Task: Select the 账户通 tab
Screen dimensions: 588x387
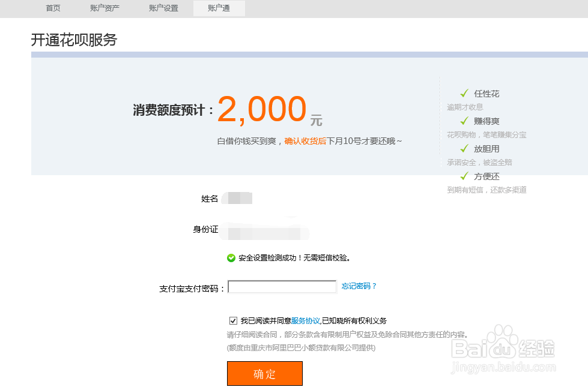Action: pyautogui.click(x=219, y=8)
